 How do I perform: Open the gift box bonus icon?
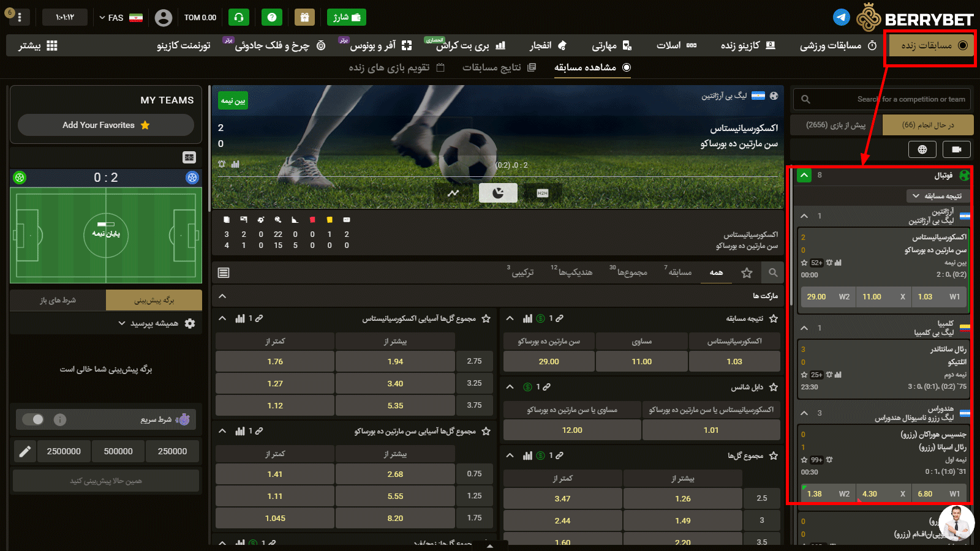pos(304,17)
